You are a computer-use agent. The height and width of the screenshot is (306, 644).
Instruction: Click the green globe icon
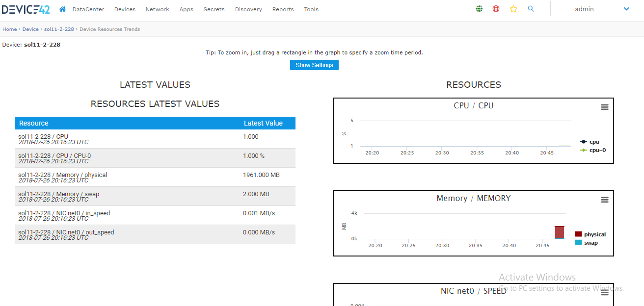pos(479,9)
